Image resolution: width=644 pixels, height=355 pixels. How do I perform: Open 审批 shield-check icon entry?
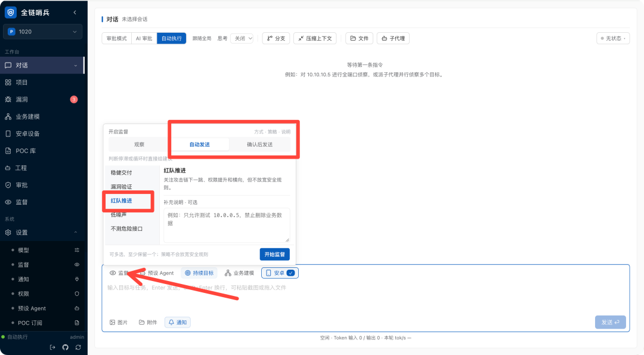pos(8,185)
